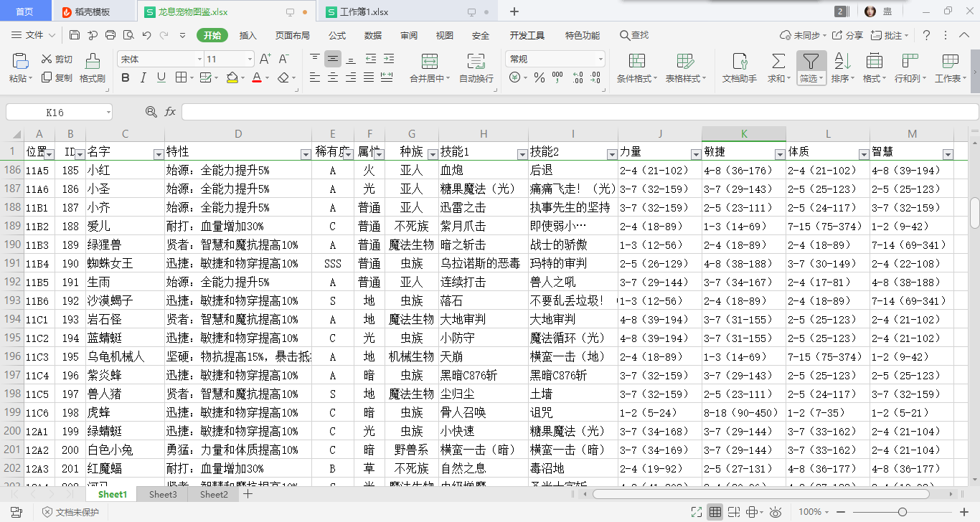Apply thousands separator style
Image resolution: width=980 pixels, height=522 pixels.
tap(558, 77)
